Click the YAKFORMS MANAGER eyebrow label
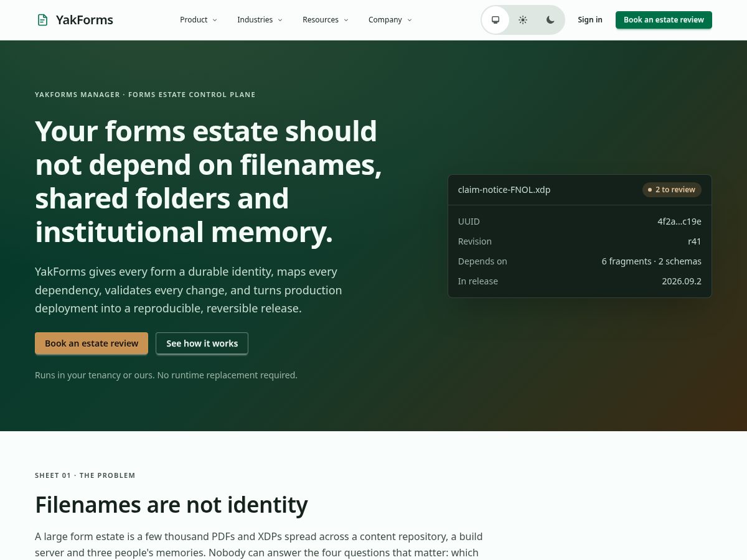This screenshot has width=747, height=560. click(145, 95)
